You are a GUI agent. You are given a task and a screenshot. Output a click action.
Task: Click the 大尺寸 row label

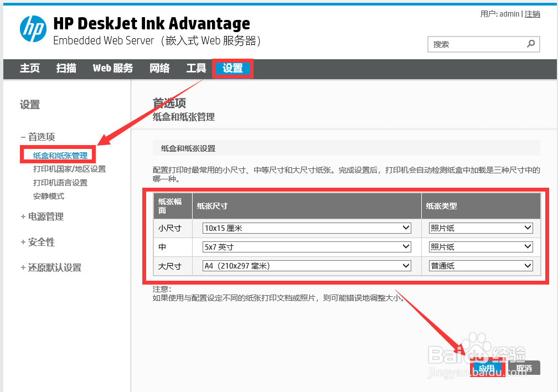(170, 266)
